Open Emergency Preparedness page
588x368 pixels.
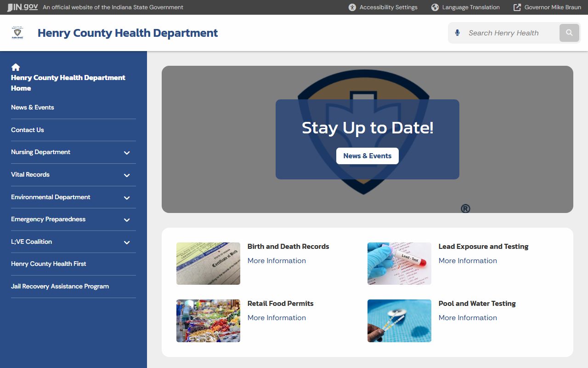[48, 219]
